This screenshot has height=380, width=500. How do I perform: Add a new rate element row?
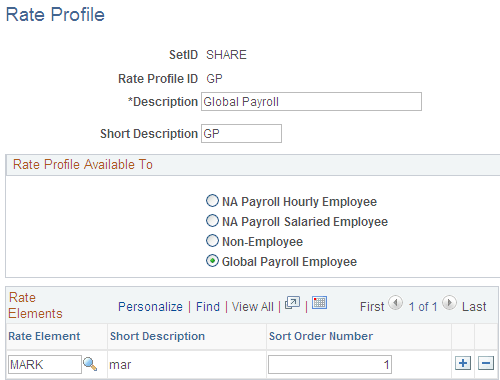(463, 363)
